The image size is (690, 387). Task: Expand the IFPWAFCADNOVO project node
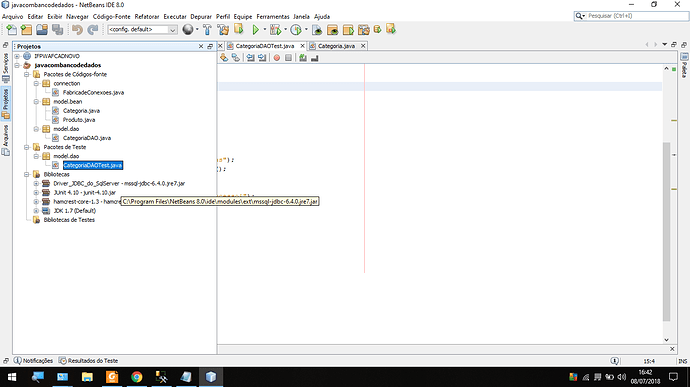pyautogui.click(x=17, y=56)
